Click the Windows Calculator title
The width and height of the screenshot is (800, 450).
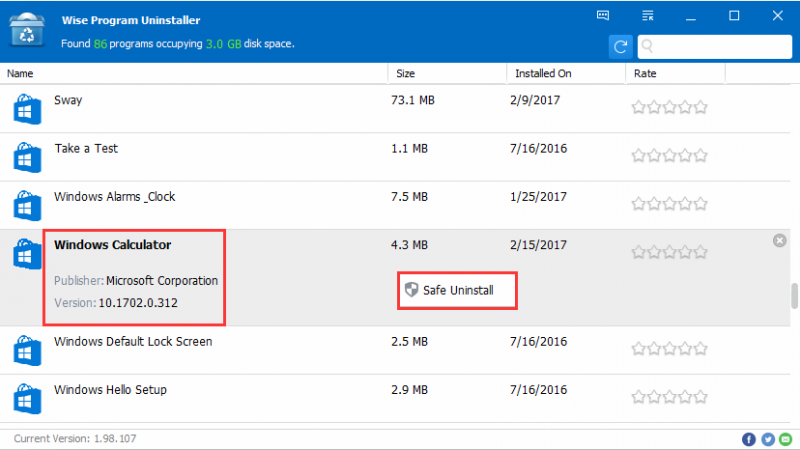[x=113, y=245]
